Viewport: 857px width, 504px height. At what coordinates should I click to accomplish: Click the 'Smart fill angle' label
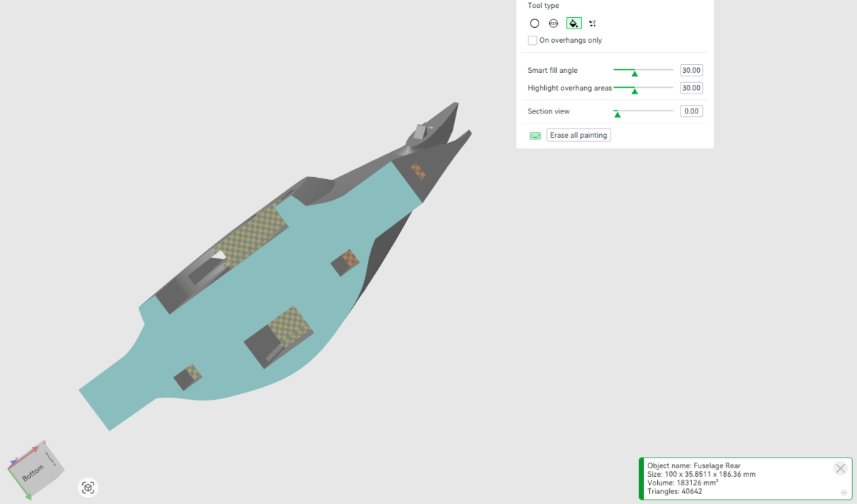coord(553,71)
